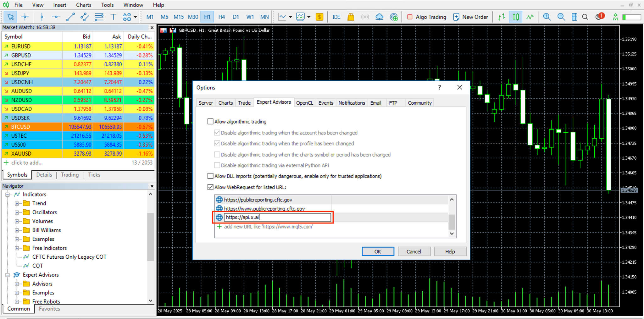Expand the Free Indicators folder
Screen dimensions: 644x319
point(17,248)
